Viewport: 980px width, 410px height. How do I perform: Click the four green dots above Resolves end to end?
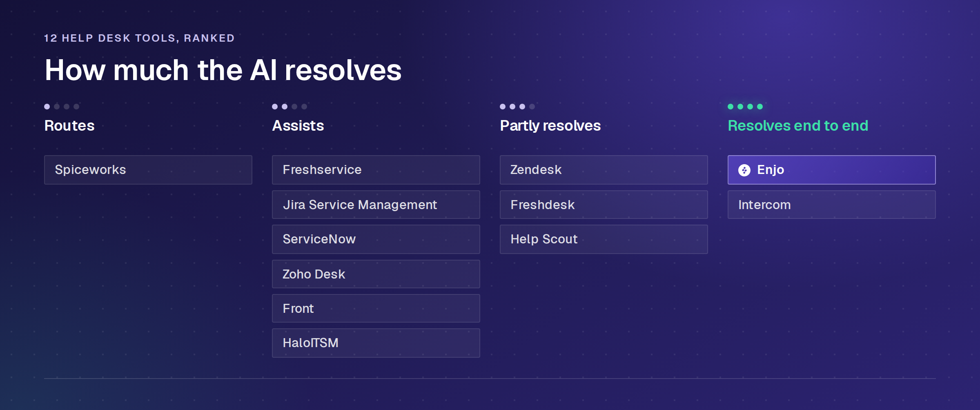pos(745,107)
